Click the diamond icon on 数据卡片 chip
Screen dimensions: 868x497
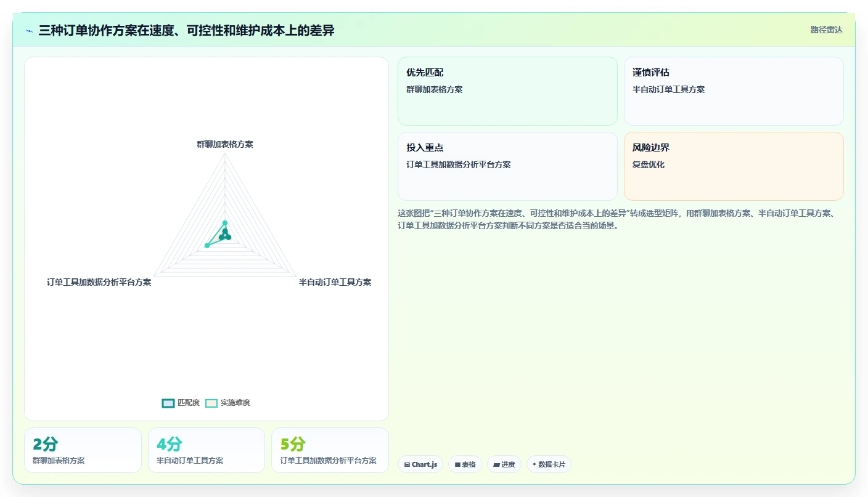534,464
